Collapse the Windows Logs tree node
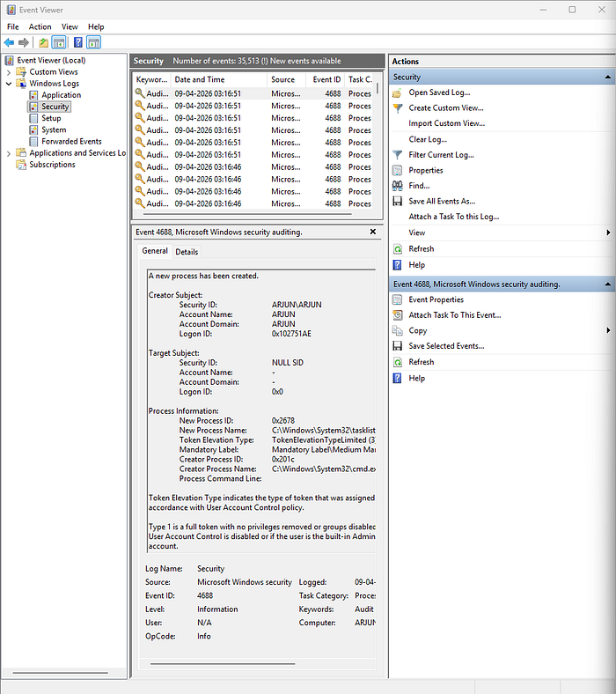The width and height of the screenshot is (616, 694). [x=9, y=84]
